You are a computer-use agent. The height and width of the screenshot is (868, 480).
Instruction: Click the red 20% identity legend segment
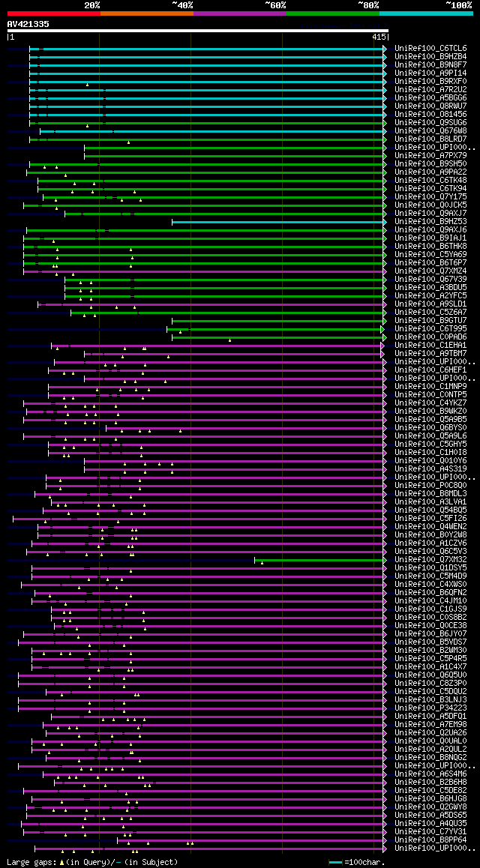pos(54,13)
